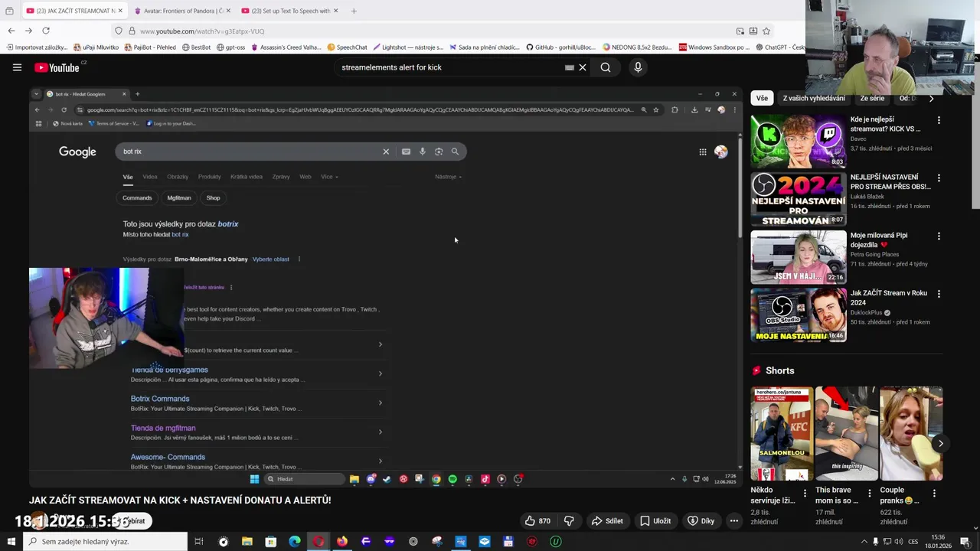Image resolution: width=980 pixels, height=551 pixels.
Task: Start voice search with the microphone
Action: (638, 67)
